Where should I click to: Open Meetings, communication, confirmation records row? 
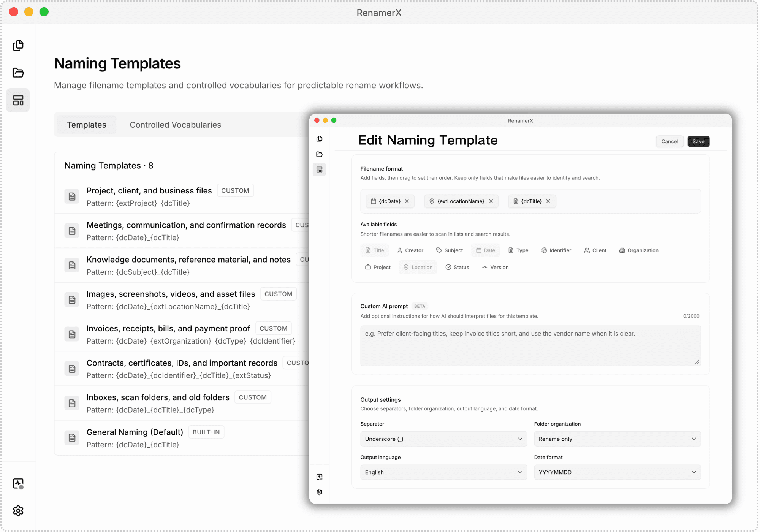(182, 231)
